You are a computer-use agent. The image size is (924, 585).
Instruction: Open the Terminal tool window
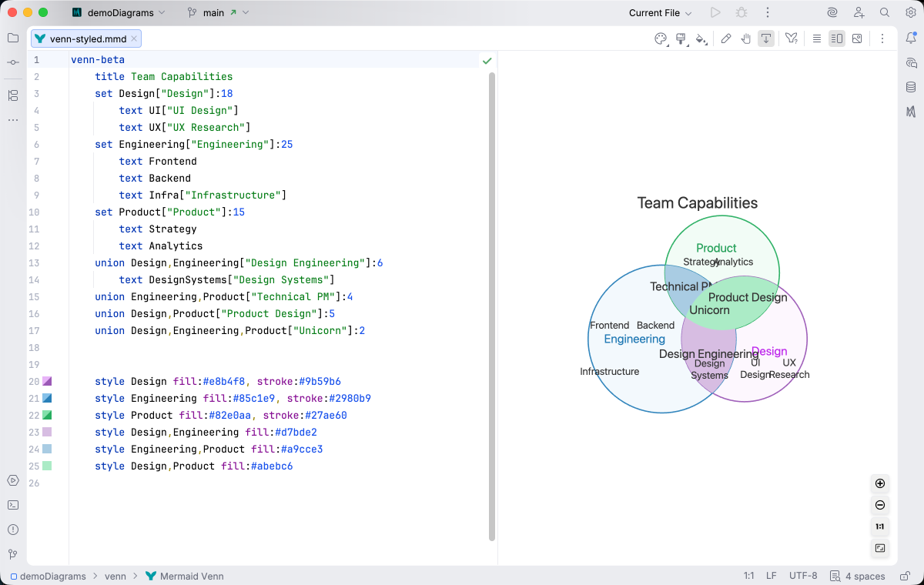pos(12,505)
